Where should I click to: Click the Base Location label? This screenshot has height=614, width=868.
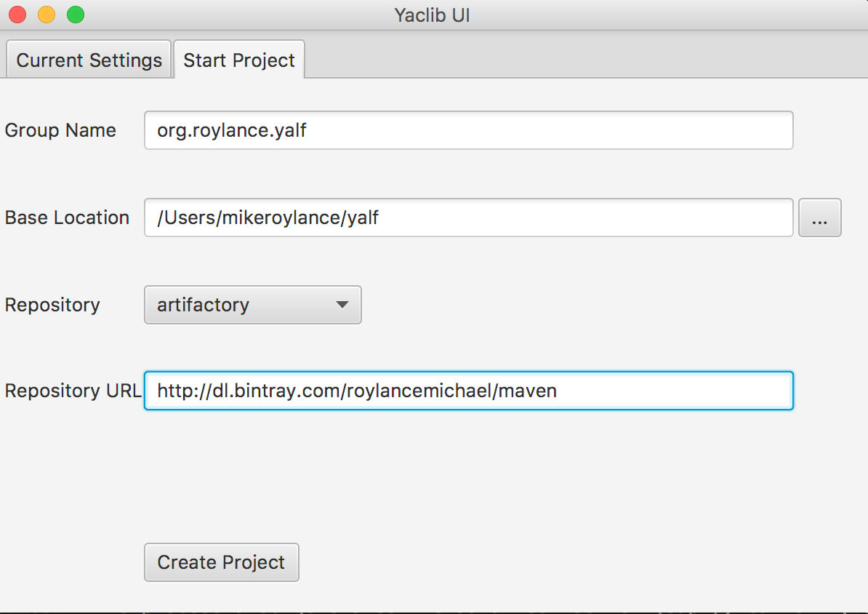(67, 218)
